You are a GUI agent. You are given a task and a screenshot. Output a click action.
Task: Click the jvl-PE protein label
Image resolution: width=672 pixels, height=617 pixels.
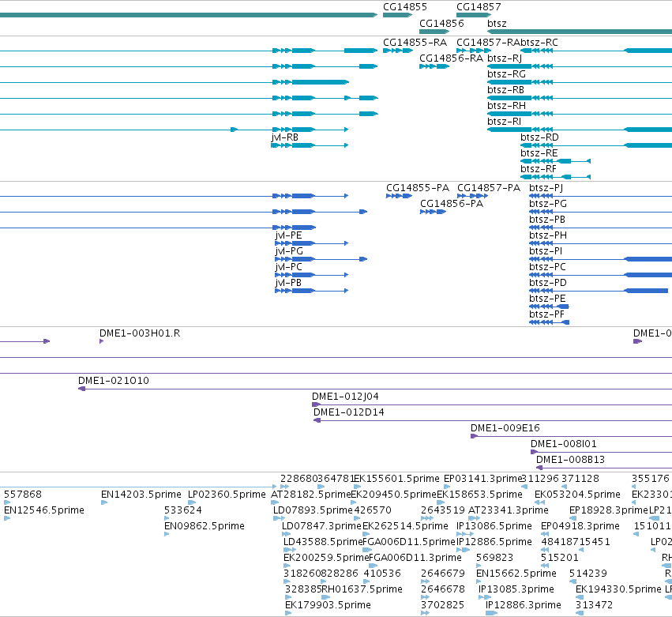point(288,236)
